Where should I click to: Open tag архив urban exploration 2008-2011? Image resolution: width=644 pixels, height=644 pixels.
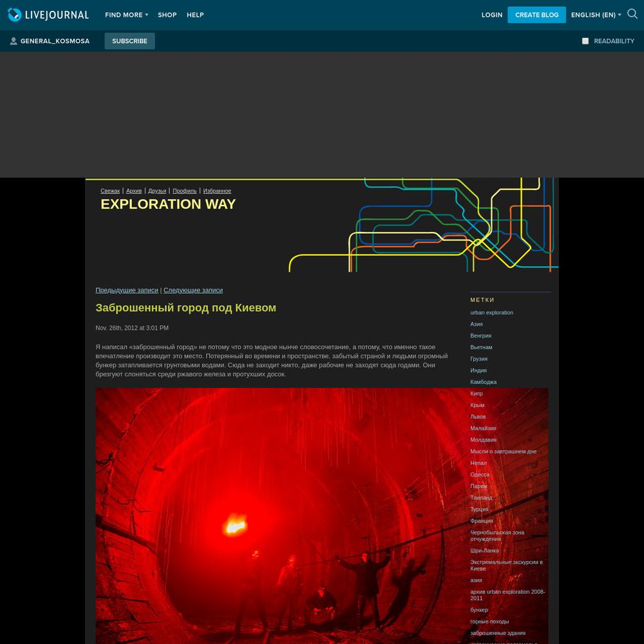tap(507, 595)
